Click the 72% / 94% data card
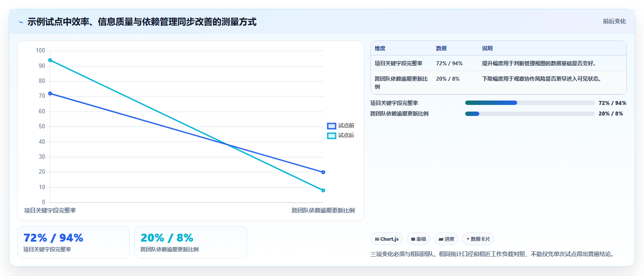The image size is (644, 276). 74,242
